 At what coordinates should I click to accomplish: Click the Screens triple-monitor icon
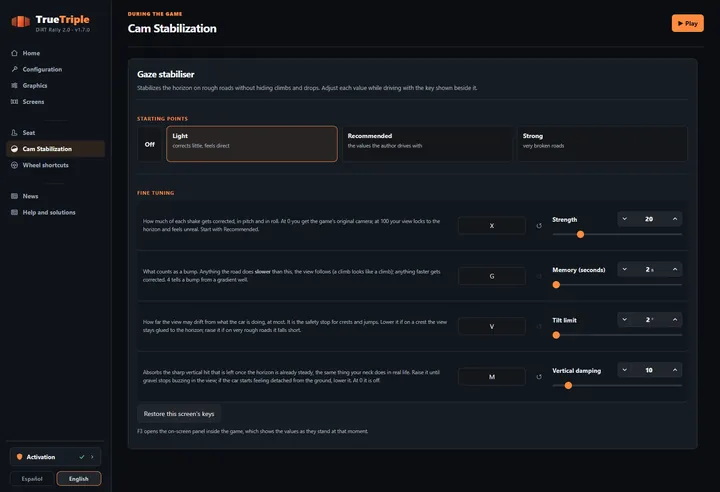(x=14, y=102)
